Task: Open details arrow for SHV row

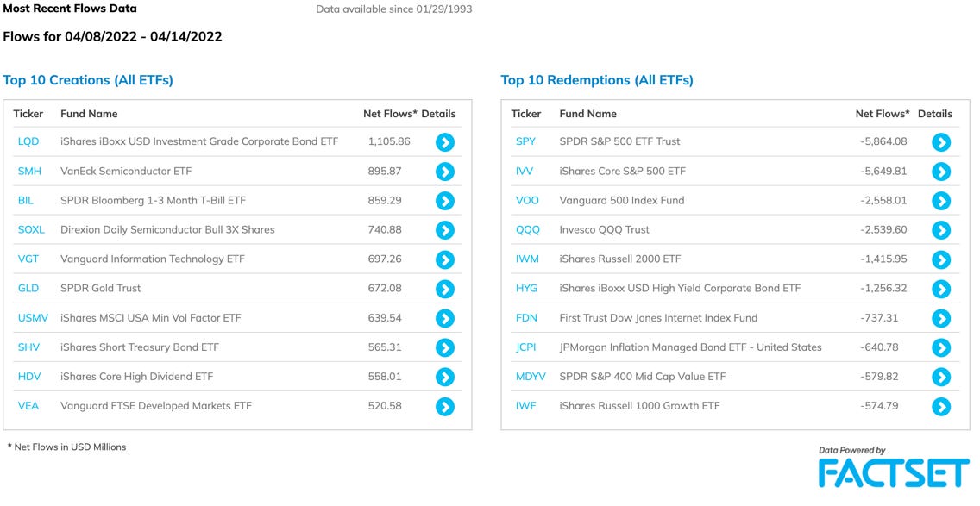Action: 445,348
